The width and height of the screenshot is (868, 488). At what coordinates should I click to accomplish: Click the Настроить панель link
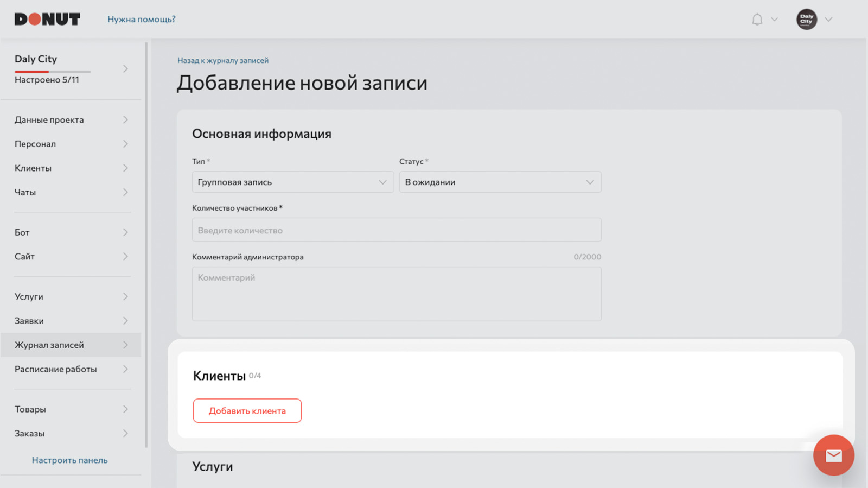69,460
